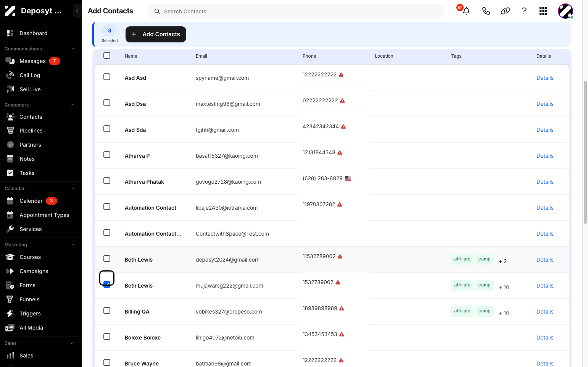Click the page vertical scrollbar
This screenshot has width=588, height=367.
point(585,152)
